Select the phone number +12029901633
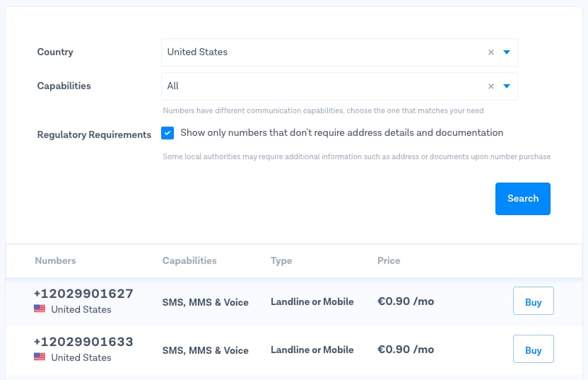 pos(83,342)
